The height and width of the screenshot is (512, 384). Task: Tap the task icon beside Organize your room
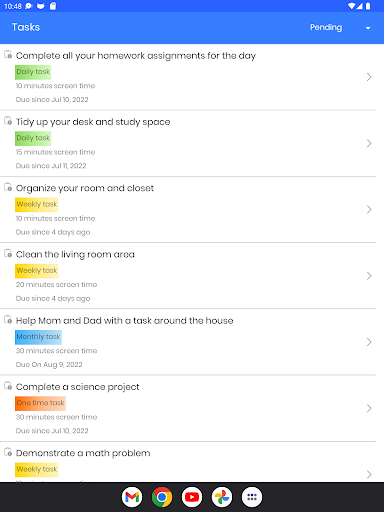8,187
